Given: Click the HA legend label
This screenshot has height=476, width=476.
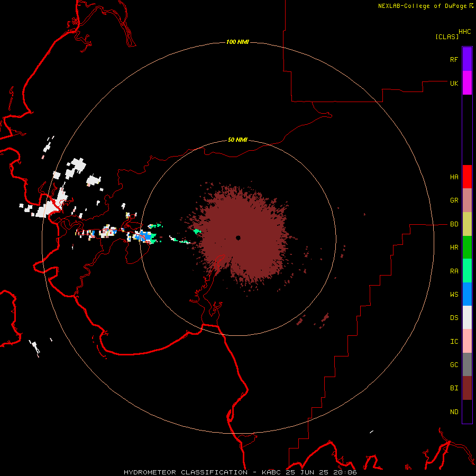Looking at the screenshot, I should (454, 177).
